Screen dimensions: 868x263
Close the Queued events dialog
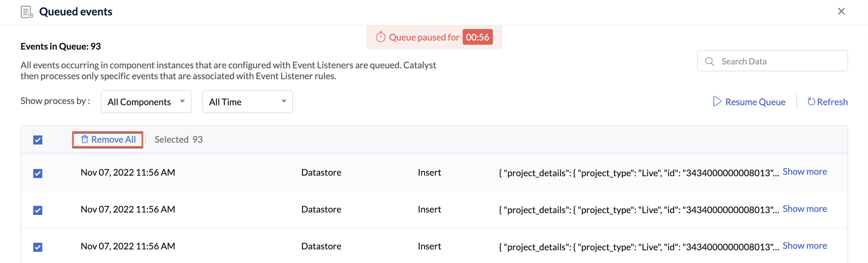[841, 11]
